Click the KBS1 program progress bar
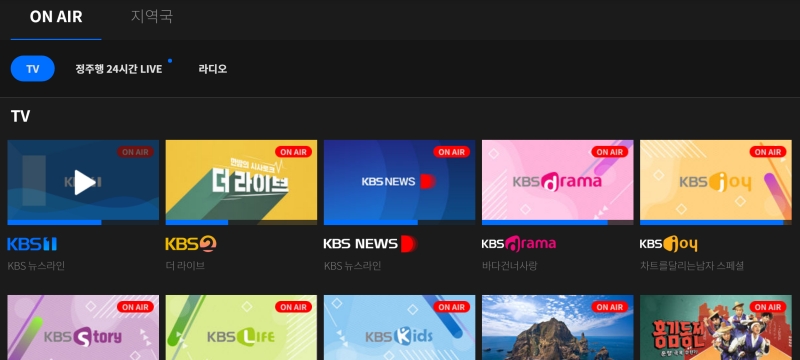Viewport: 800px width, 360px height. tap(83, 222)
